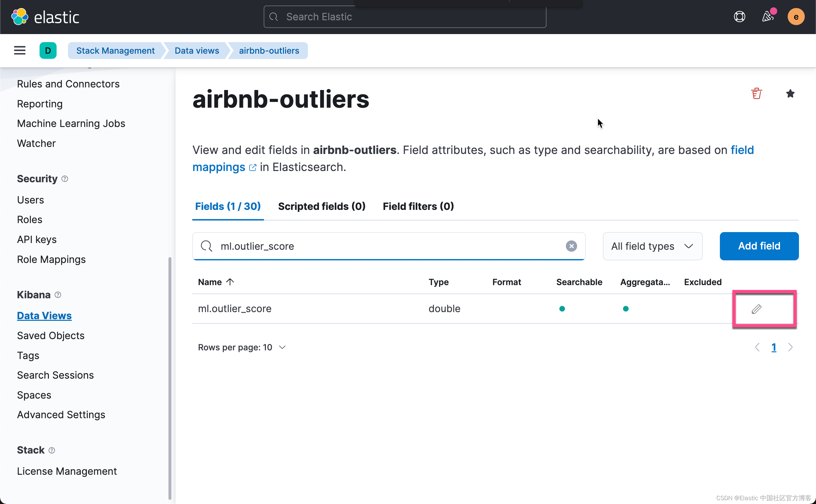This screenshot has width=816, height=504.
Task: Open Tags in sidebar
Action: (28, 355)
